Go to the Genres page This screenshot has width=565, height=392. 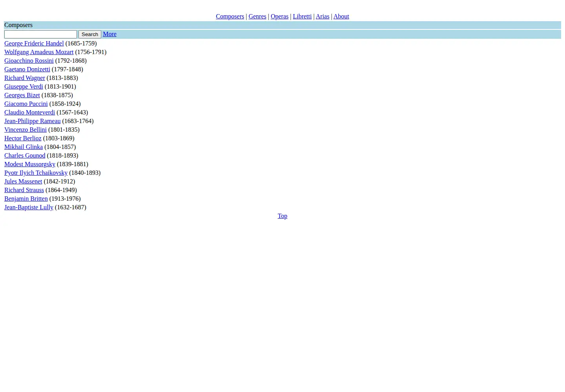coord(257,16)
